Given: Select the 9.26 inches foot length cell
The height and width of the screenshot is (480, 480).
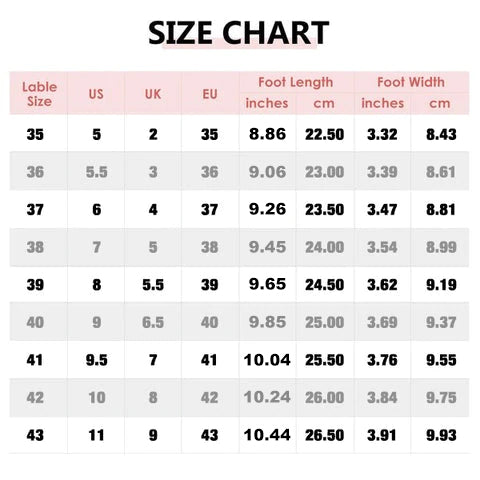Looking at the screenshot, I should [x=267, y=209].
